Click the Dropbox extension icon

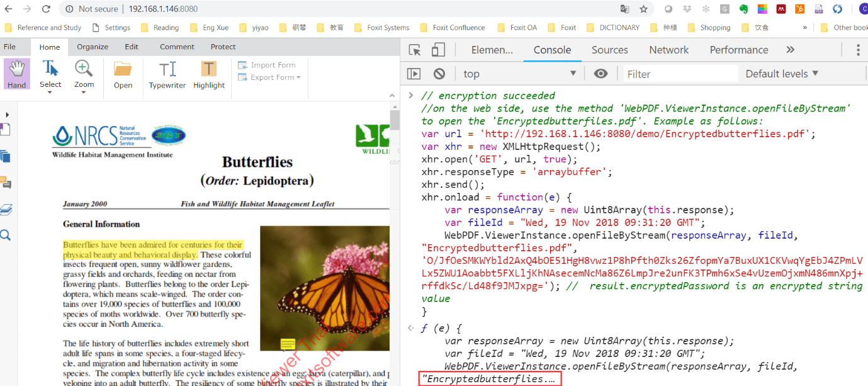tap(687, 9)
